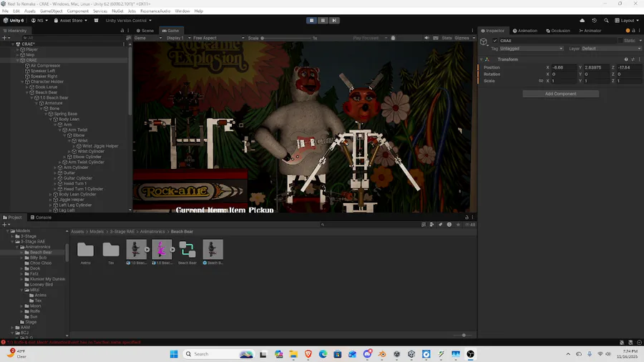
Task: Open Unity Version Control dropdown
Action: (129, 21)
